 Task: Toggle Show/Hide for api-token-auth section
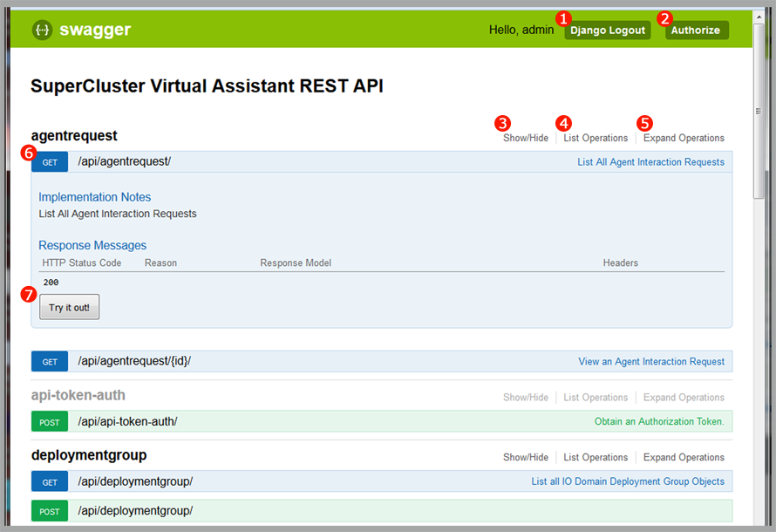click(x=525, y=397)
